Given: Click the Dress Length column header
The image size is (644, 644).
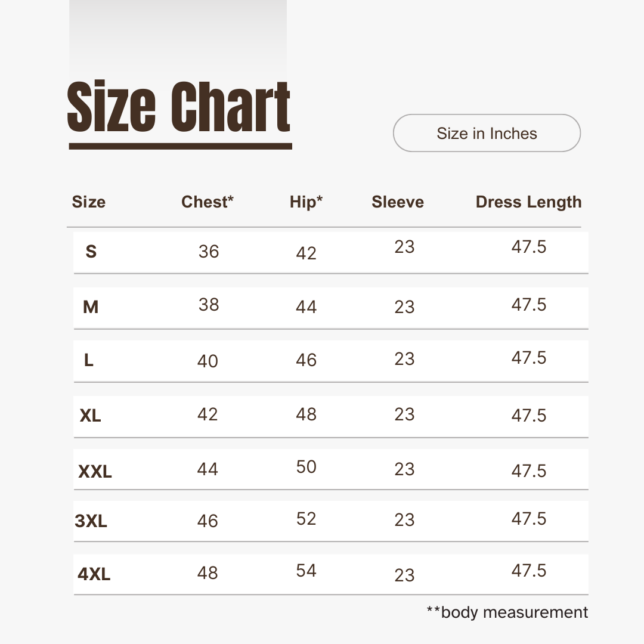Looking at the screenshot, I should click(528, 202).
